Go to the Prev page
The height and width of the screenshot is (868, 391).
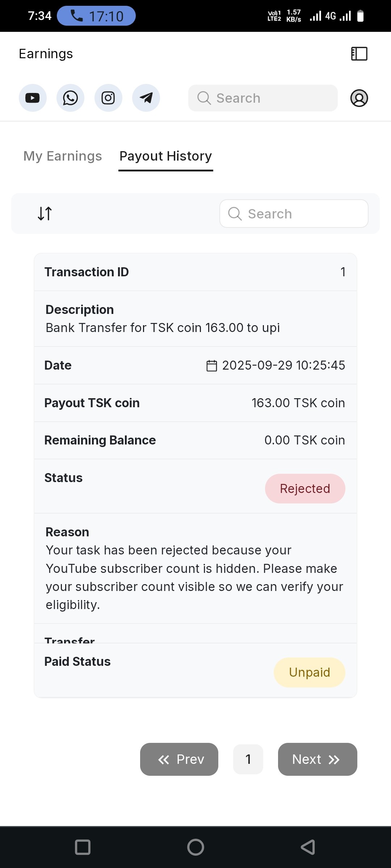179,759
